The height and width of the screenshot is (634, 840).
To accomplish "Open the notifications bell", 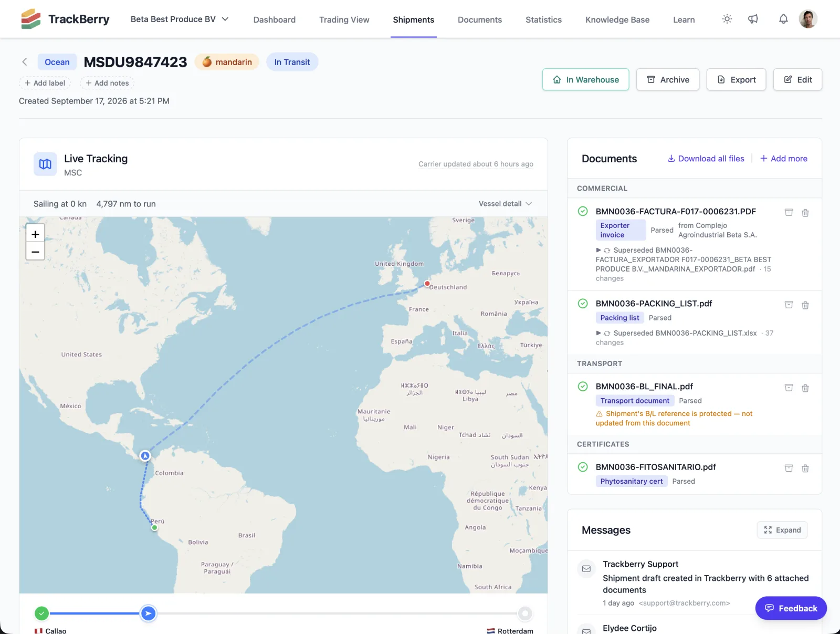I will 783,19.
